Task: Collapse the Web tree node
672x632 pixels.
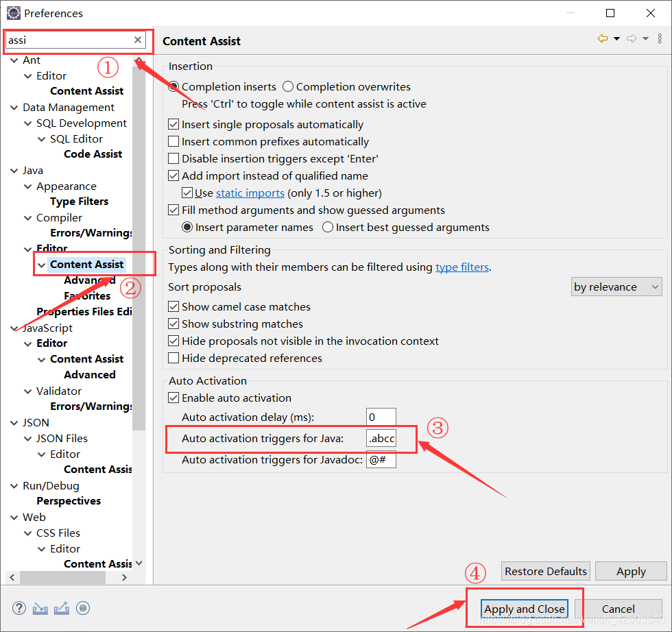Action: (x=14, y=518)
